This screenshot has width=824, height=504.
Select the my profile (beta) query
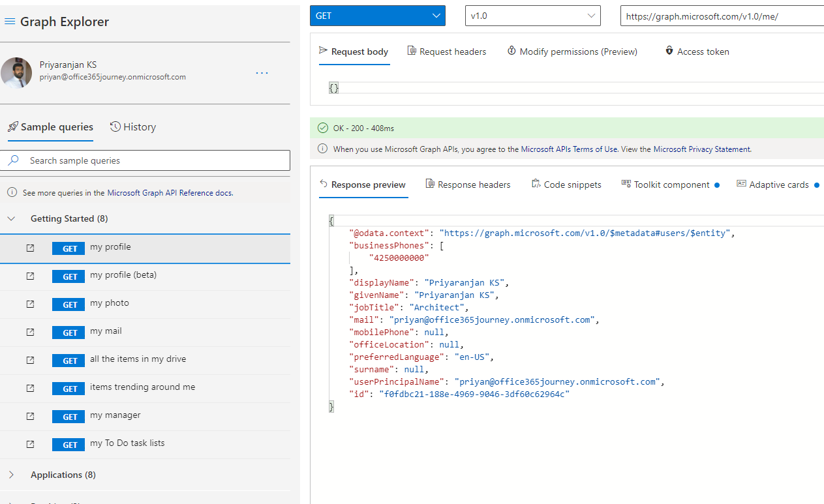(x=145, y=276)
